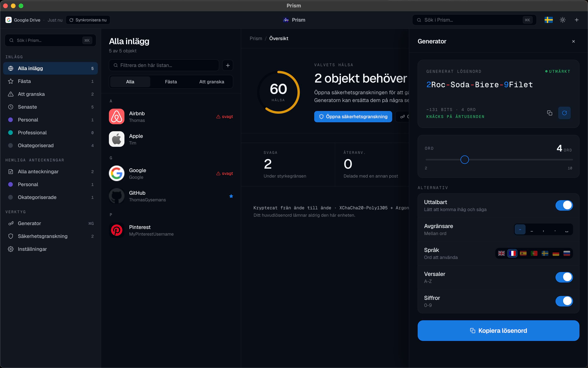Click the plus icon in the top bar
The image size is (588, 368).
pos(577,20)
